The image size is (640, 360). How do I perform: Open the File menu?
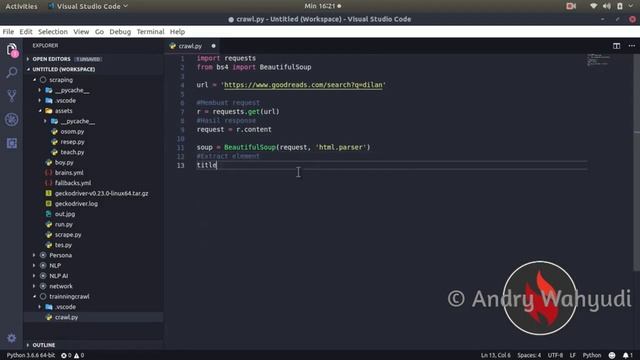coord(8,32)
